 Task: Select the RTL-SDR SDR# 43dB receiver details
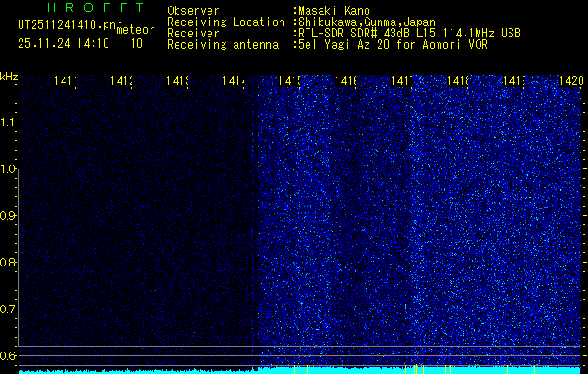coord(409,34)
